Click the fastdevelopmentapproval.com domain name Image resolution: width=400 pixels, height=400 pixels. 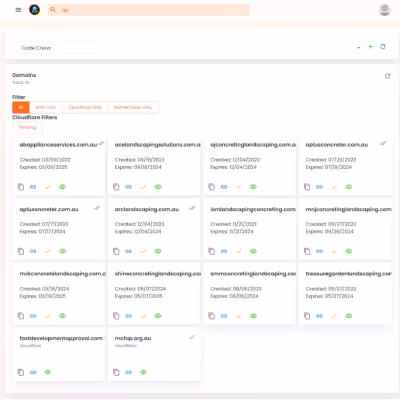click(61, 338)
